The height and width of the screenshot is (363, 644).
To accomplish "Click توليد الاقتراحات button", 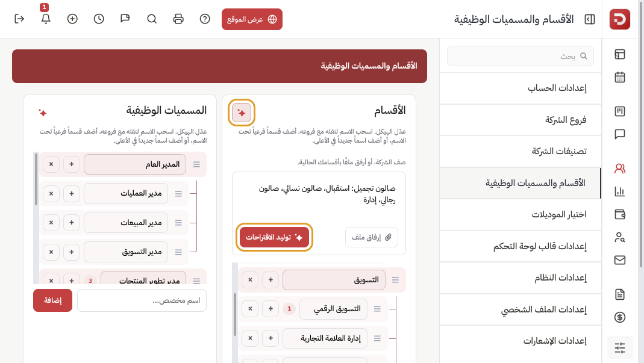I will [274, 237].
